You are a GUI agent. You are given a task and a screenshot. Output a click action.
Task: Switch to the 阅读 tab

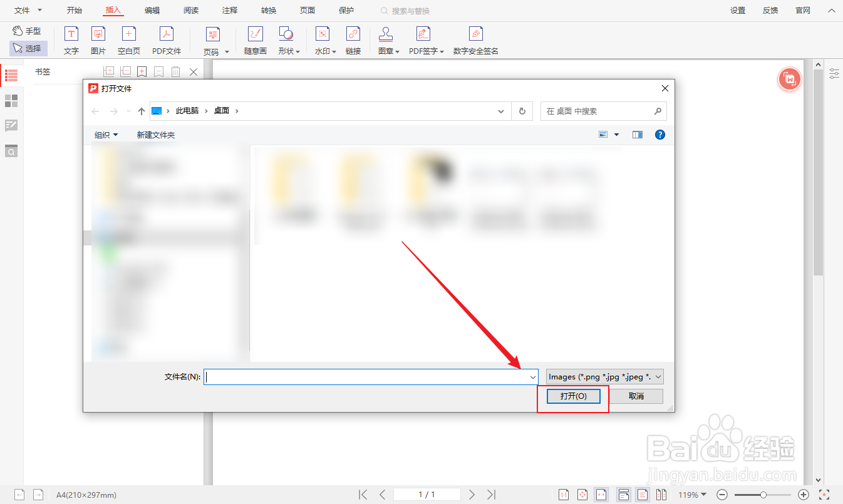191,11
